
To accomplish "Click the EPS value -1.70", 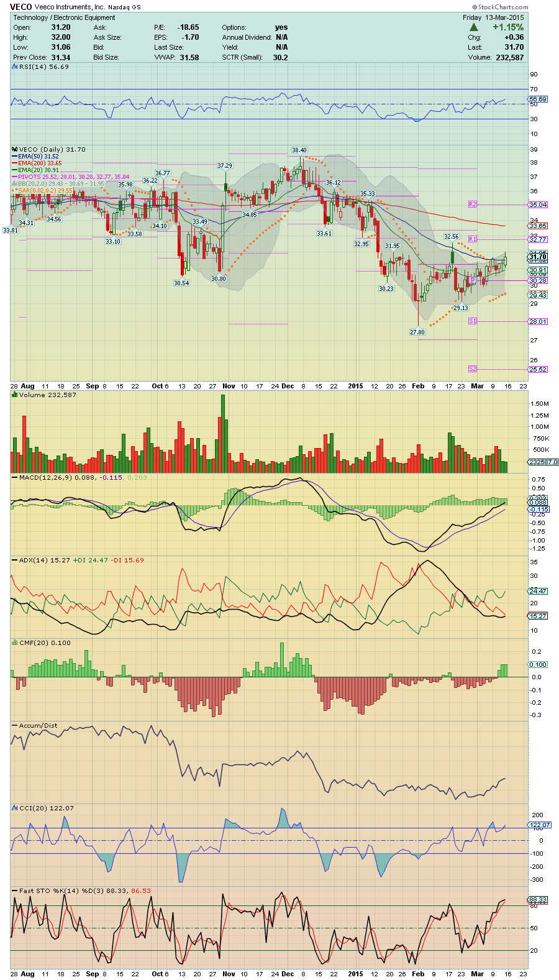I will coord(191,37).
